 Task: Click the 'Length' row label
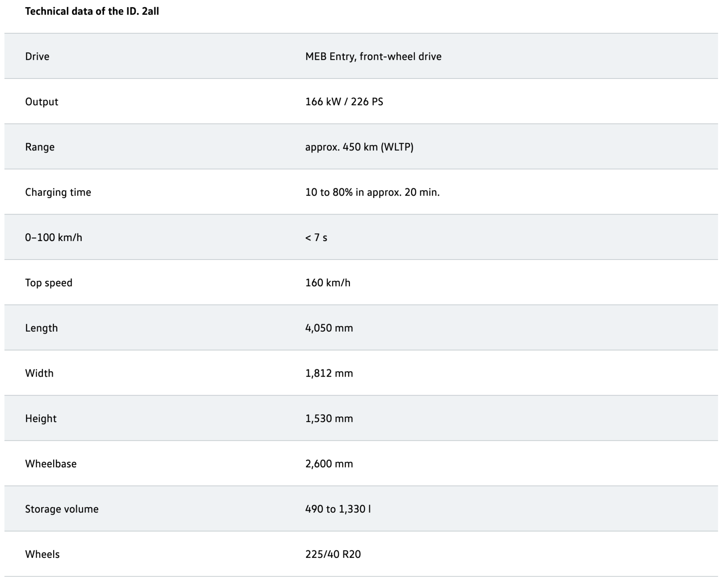click(x=41, y=328)
